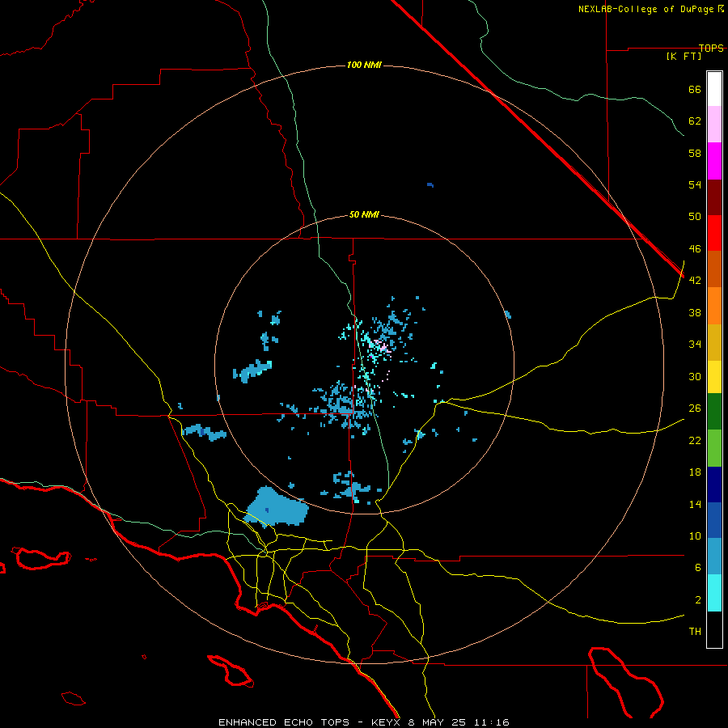Click the bright yellow legend swatch
The height and width of the screenshot is (728, 728).
coord(714,377)
